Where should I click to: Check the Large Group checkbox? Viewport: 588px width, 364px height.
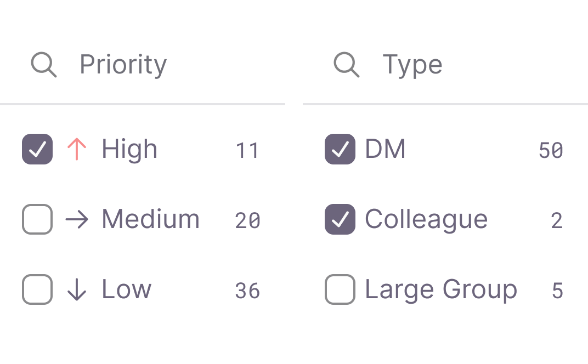coord(340,289)
